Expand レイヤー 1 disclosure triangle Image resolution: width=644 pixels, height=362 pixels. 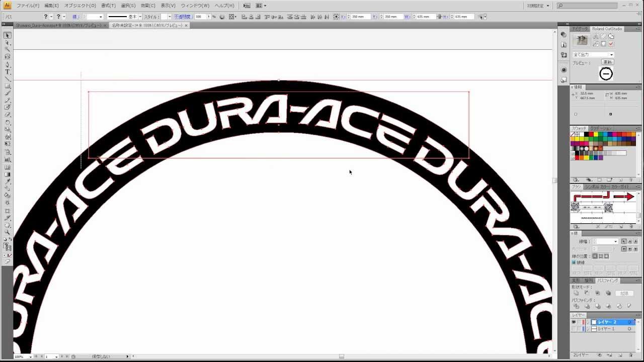tap(588, 329)
